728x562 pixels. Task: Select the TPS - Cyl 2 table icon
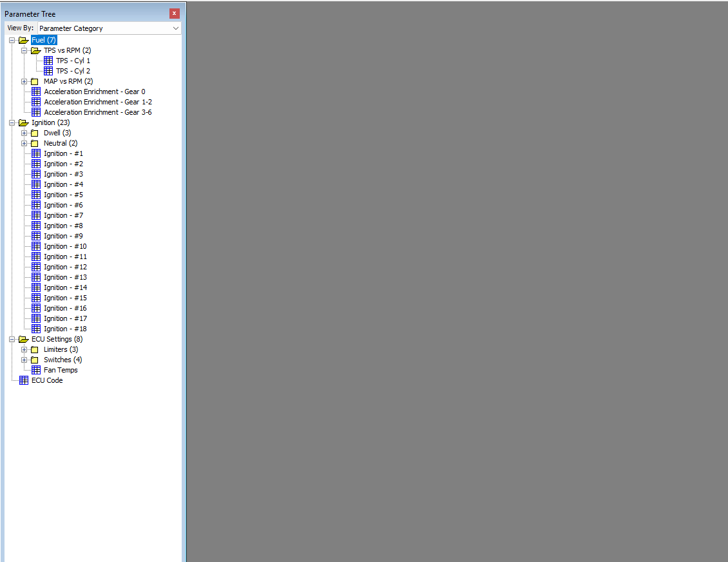[48, 71]
